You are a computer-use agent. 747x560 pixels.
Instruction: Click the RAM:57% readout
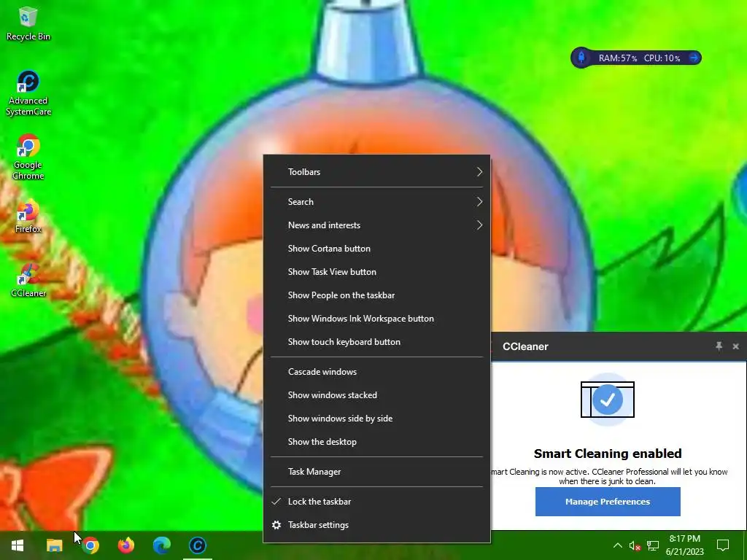617,58
